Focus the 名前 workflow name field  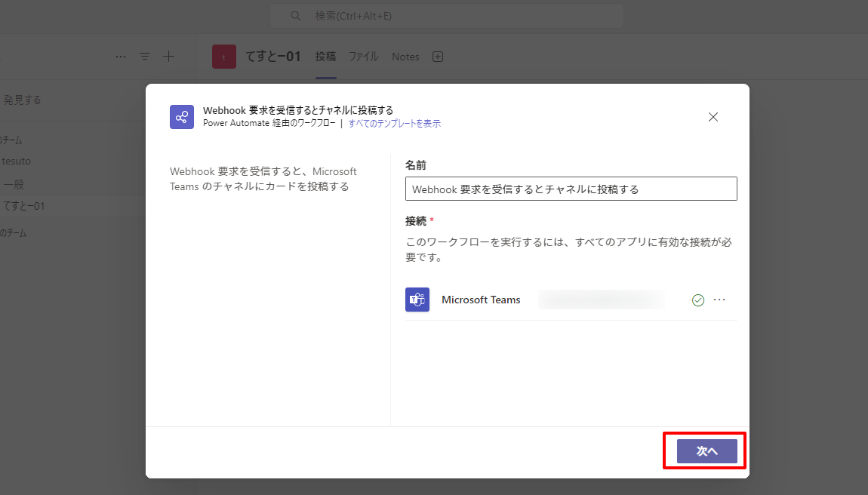tap(571, 189)
